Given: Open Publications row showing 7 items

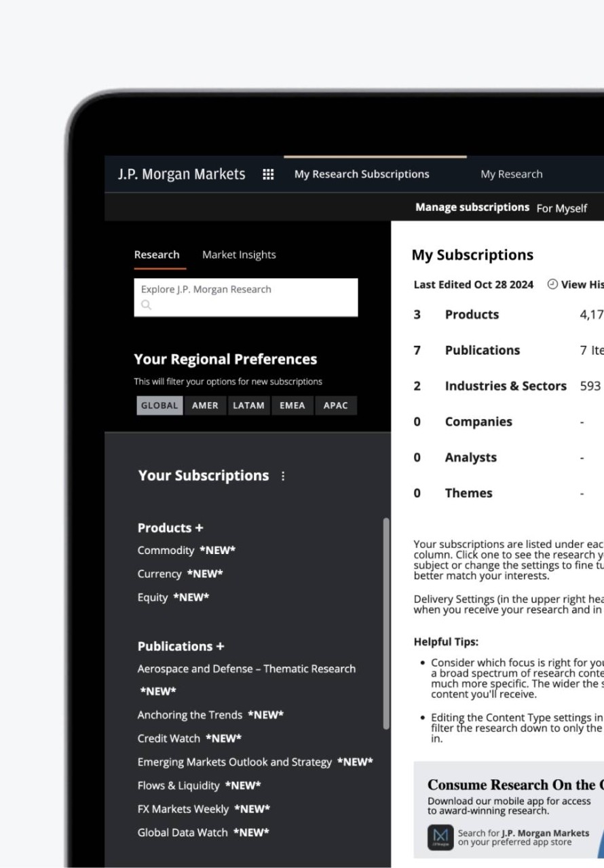Looking at the screenshot, I should pyautogui.click(x=482, y=350).
